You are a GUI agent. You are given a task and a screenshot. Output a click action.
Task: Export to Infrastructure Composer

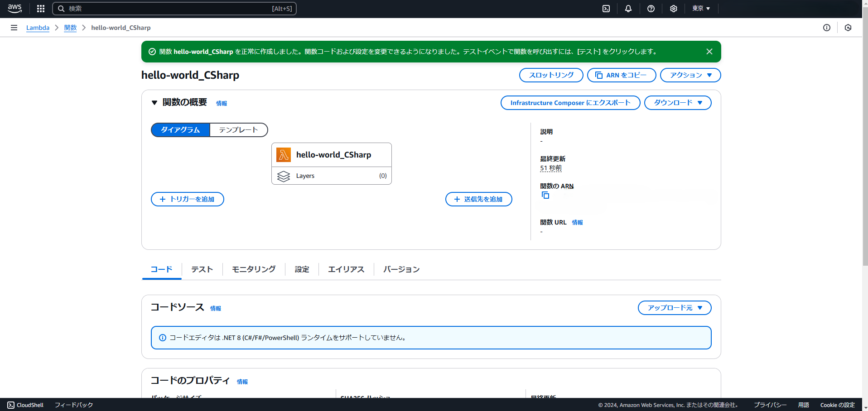pos(570,103)
